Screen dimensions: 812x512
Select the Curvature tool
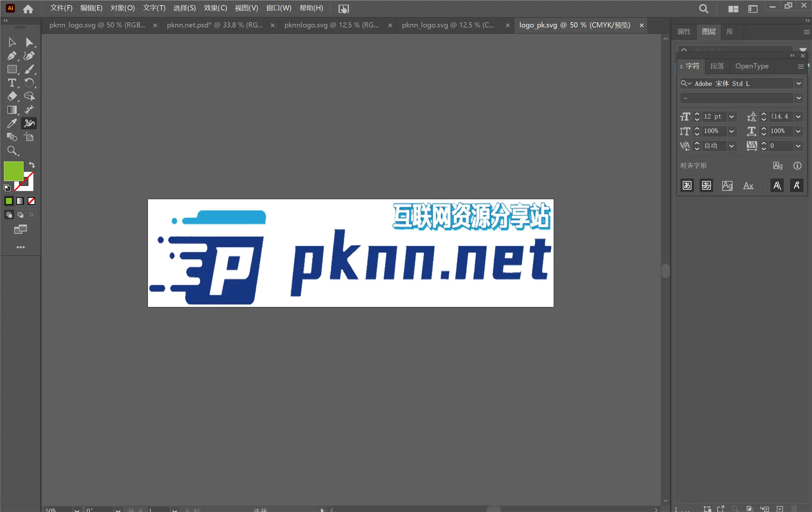29,56
